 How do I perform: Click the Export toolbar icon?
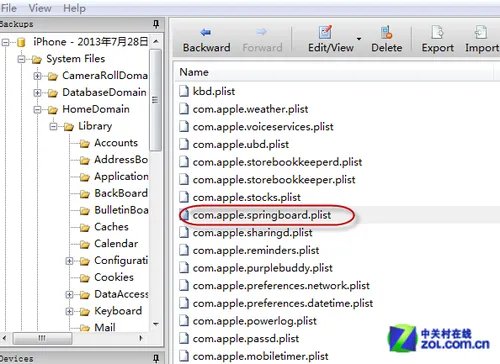click(x=437, y=32)
